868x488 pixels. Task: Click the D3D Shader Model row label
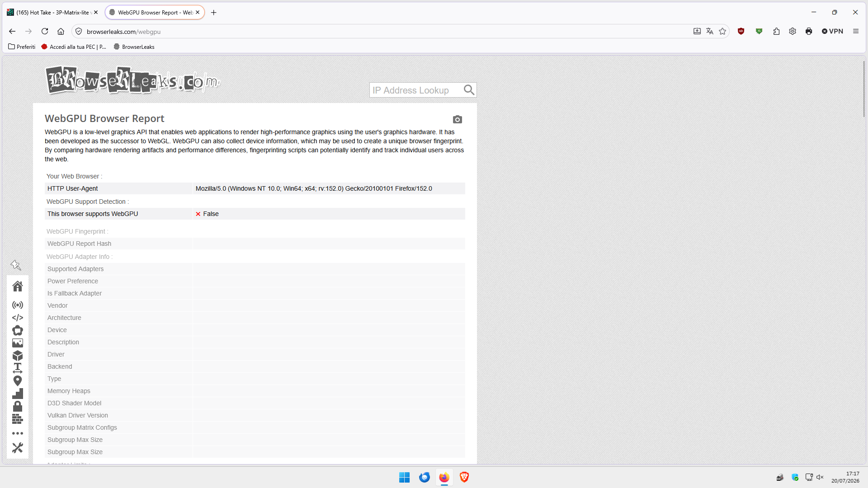click(x=75, y=403)
